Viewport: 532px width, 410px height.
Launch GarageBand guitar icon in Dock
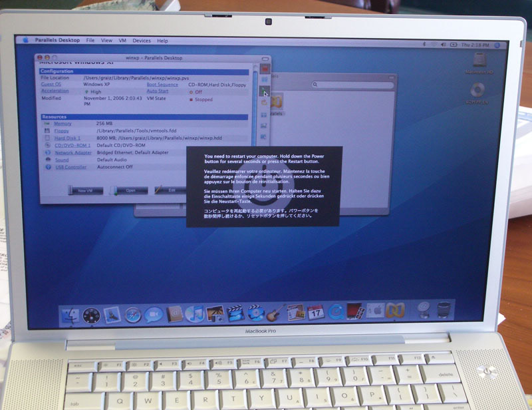(275, 313)
